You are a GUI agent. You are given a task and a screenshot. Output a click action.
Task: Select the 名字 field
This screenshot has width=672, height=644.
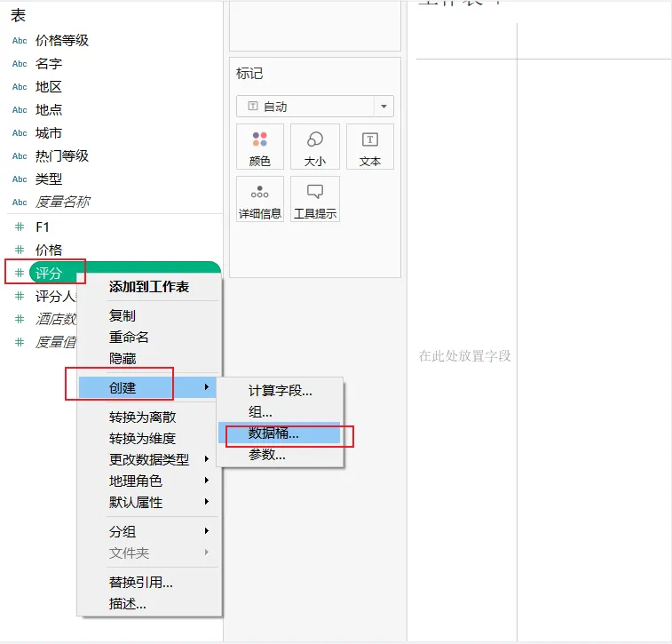pyautogui.click(x=49, y=64)
